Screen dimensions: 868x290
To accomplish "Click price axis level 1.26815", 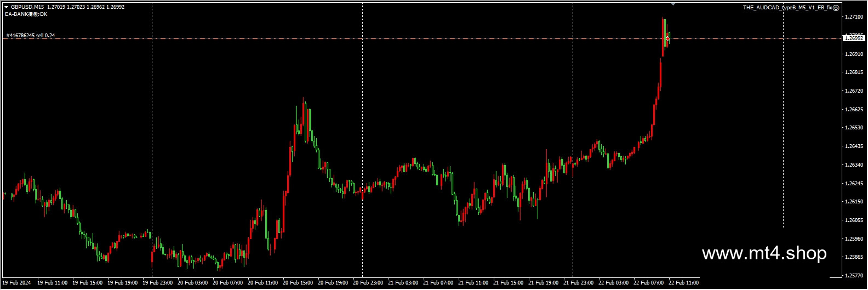I will point(853,72).
